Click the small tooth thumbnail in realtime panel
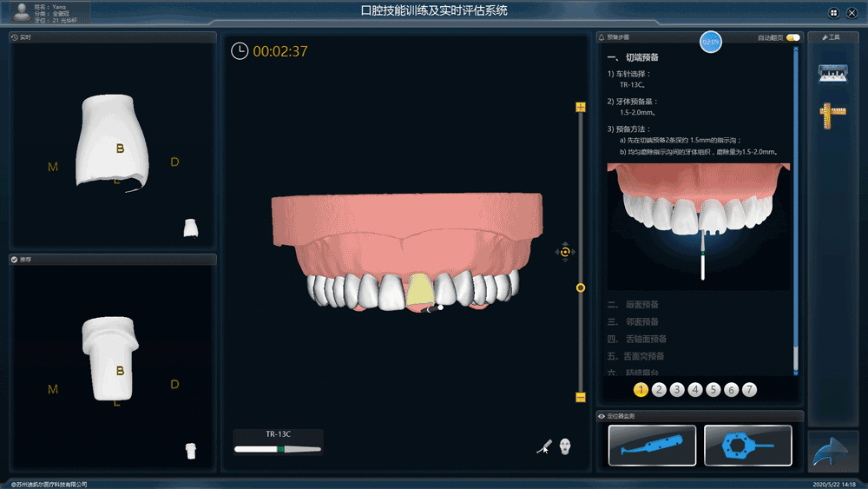Viewport: 868px width, 489px height. 191,228
